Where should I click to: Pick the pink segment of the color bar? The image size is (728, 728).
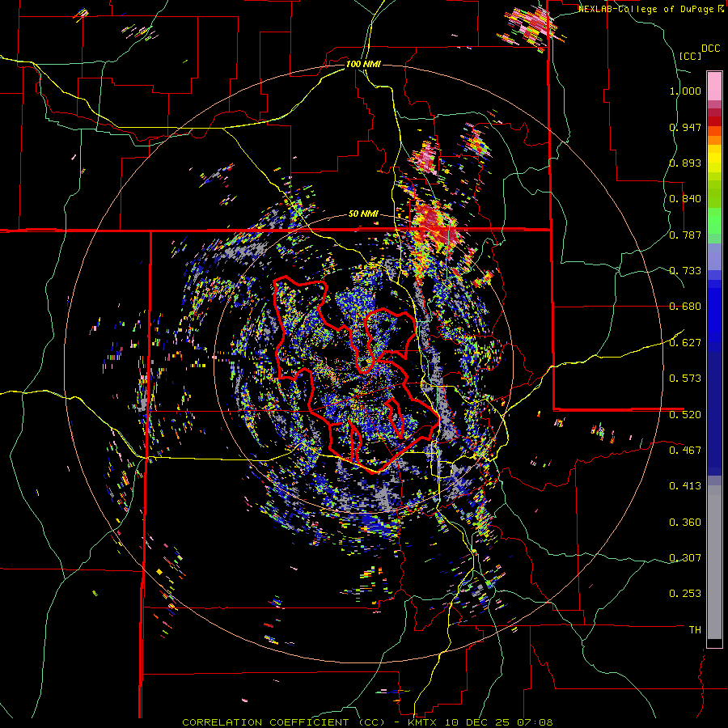point(714,86)
